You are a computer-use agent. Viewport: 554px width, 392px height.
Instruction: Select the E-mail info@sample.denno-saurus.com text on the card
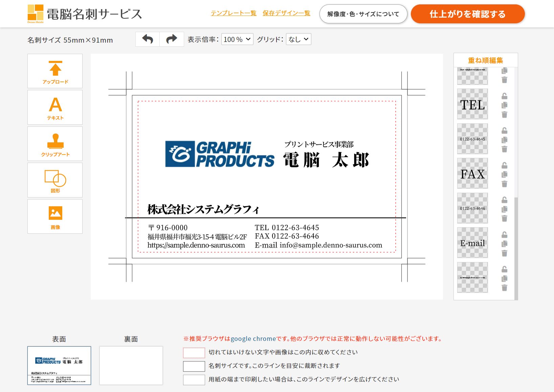pyautogui.click(x=318, y=245)
